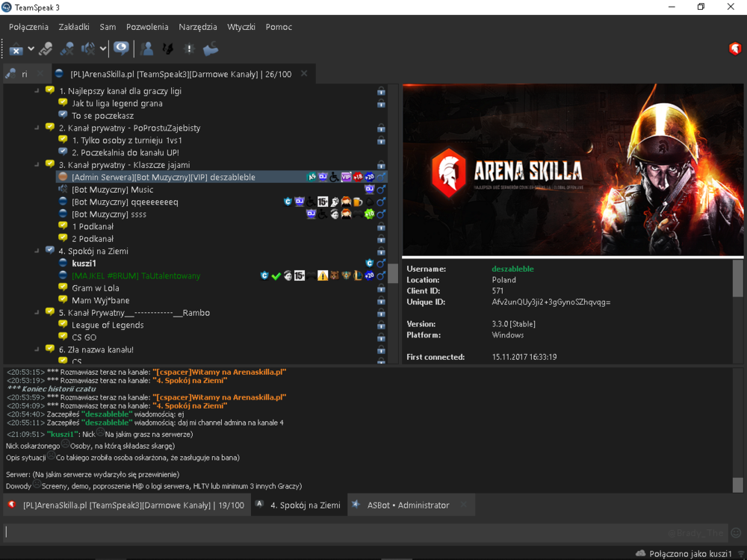This screenshot has width=747, height=560.
Task: Click the ArenaSkilla helmet icon at top right
Action: (734, 49)
